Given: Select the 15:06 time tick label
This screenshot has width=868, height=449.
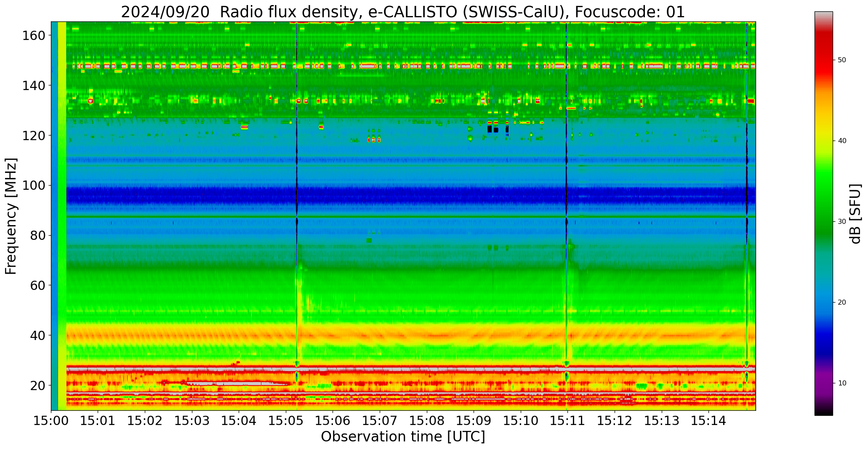Looking at the screenshot, I should (x=333, y=421).
